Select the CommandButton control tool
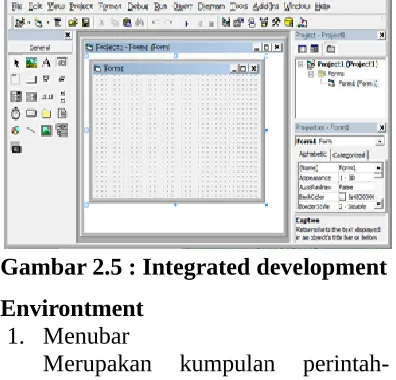Screen dimensions: 396x380 point(31,80)
